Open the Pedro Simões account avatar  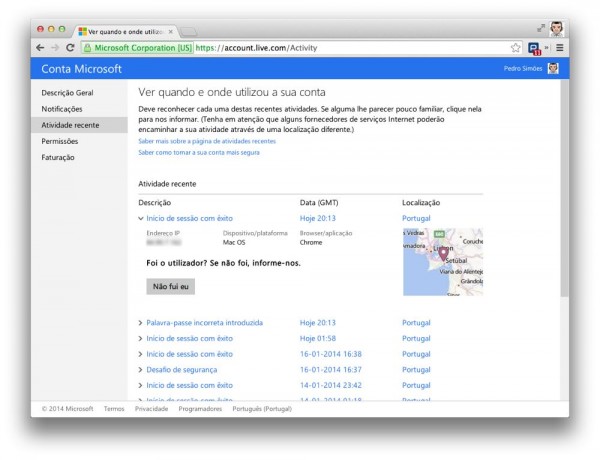click(x=553, y=68)
